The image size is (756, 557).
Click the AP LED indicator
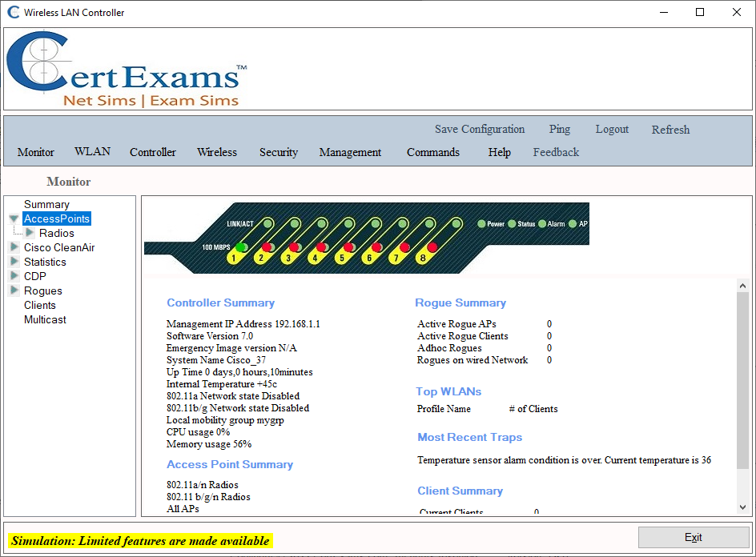[571, 225]
